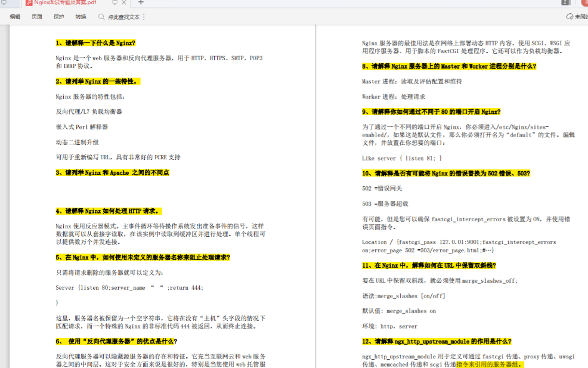Screen dimensions: 588x368
Task: Click the line 语法:merge_slashes [on/off]
Action: click(x=404, y=296)
